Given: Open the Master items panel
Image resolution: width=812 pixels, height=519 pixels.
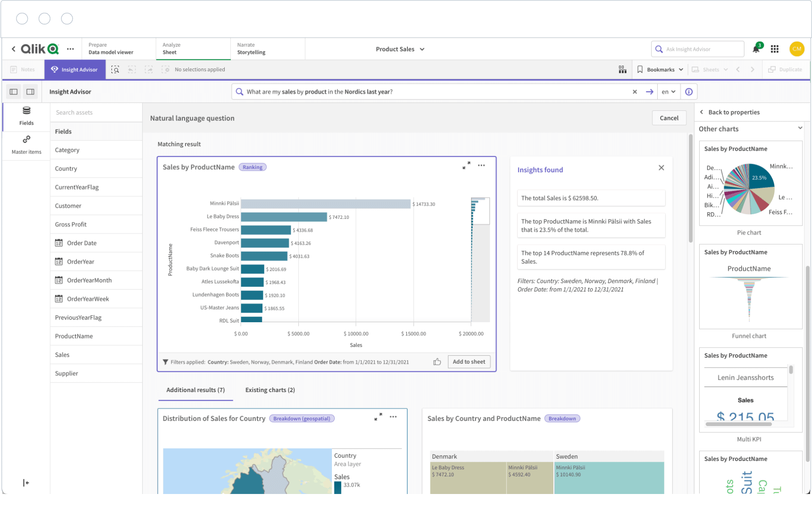Looking at the screenshot, I should [25, 144].
